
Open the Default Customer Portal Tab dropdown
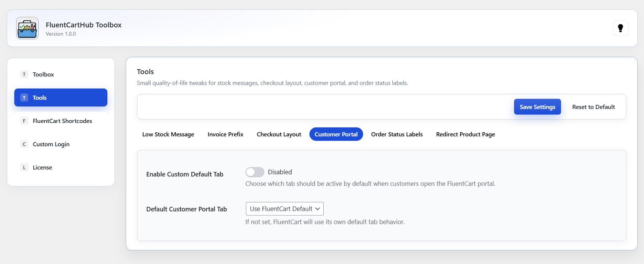click(284, 209)
